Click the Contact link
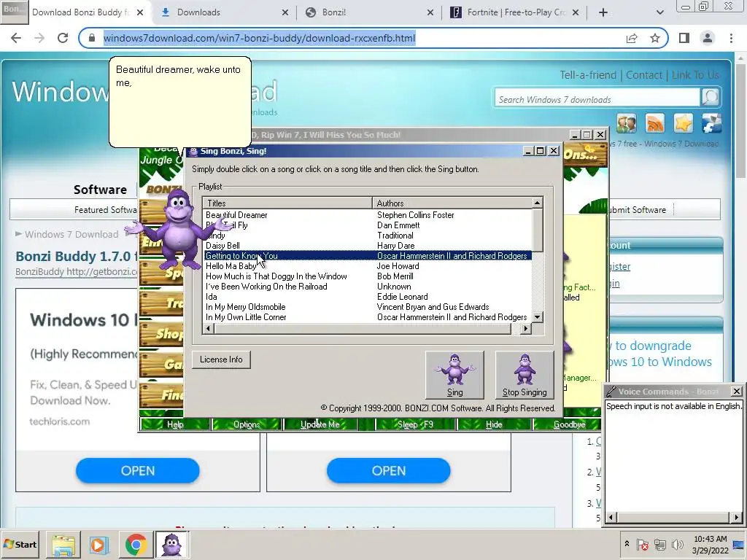This screenshot has height=560, width=747. [643, 75]
